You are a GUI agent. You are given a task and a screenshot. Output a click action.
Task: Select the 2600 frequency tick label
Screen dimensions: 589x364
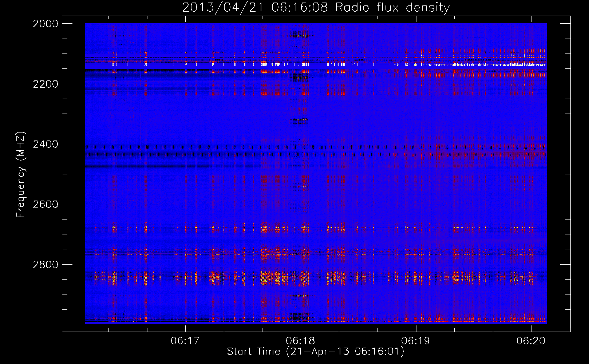point(46,204)
